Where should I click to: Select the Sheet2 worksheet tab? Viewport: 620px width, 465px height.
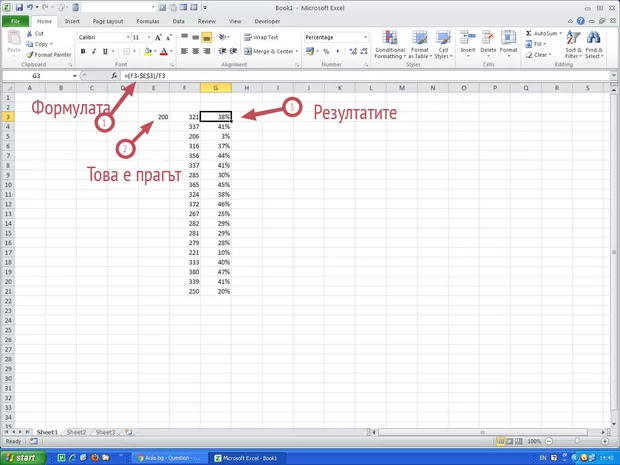pos(76,432)
